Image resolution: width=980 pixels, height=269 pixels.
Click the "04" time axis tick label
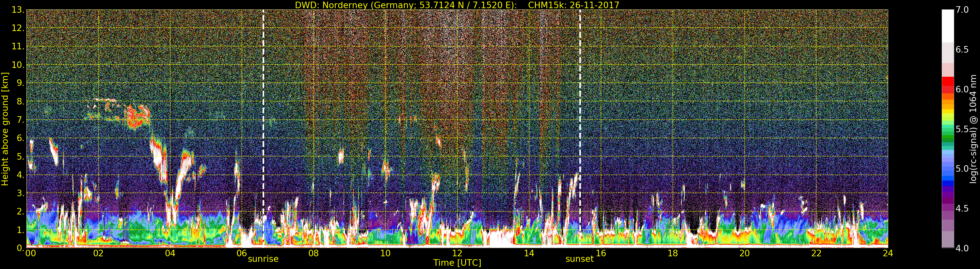coord(170,253)
